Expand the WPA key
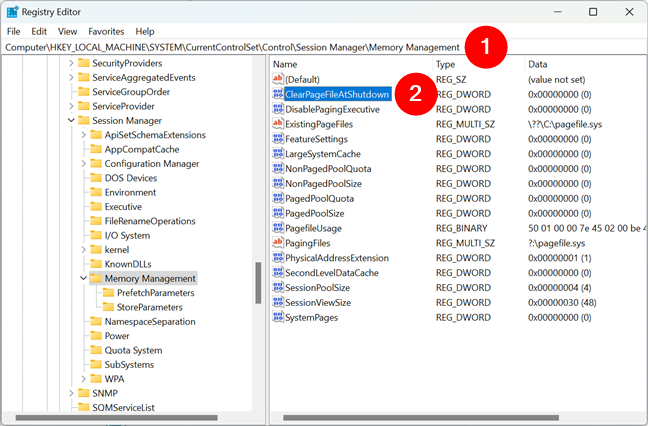Image resolution: width=648 pixels, height=426 pixels. coord(83,379)
